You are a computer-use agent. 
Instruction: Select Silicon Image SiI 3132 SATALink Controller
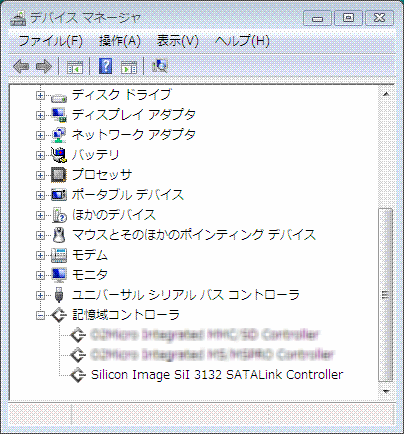217,375
